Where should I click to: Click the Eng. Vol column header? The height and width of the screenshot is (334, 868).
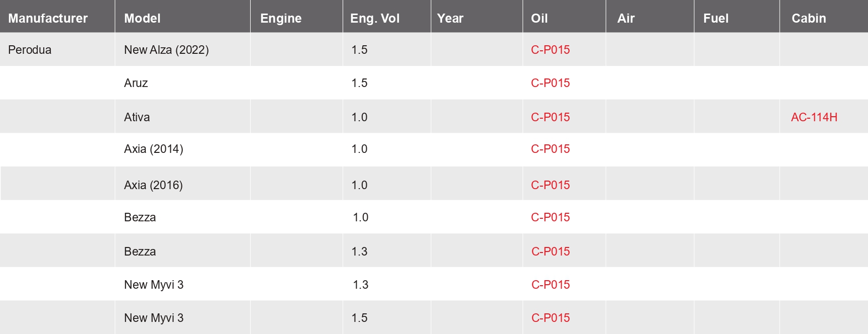375,19
